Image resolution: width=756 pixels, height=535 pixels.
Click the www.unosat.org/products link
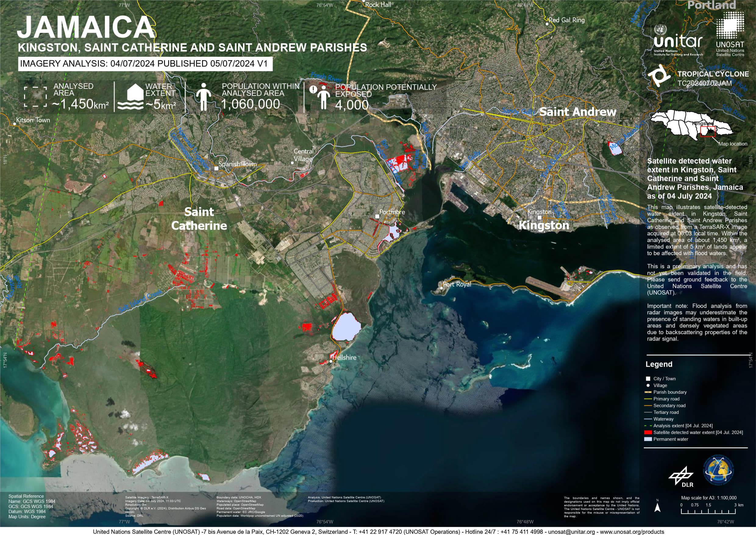(x=632, y=532)
